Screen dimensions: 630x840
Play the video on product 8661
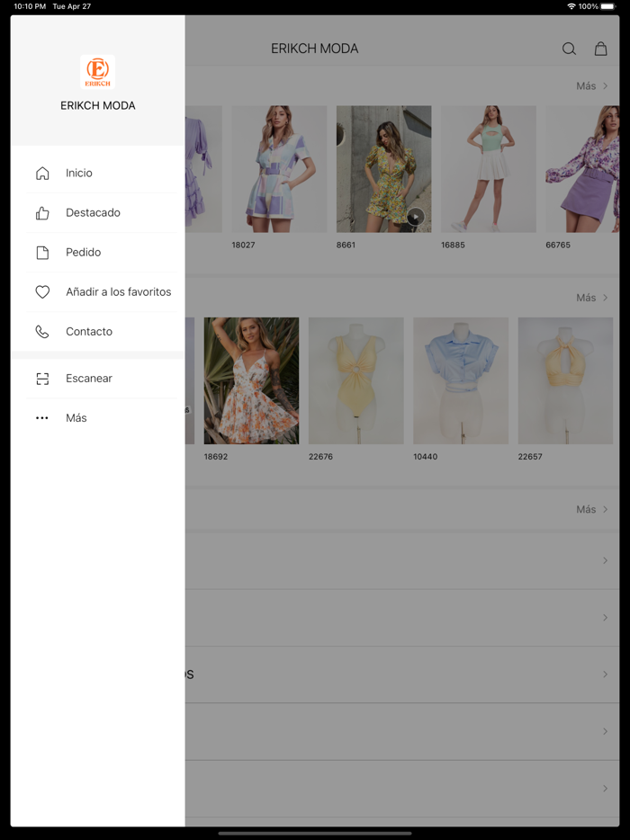pyautogui.click(x=416, y=217)
